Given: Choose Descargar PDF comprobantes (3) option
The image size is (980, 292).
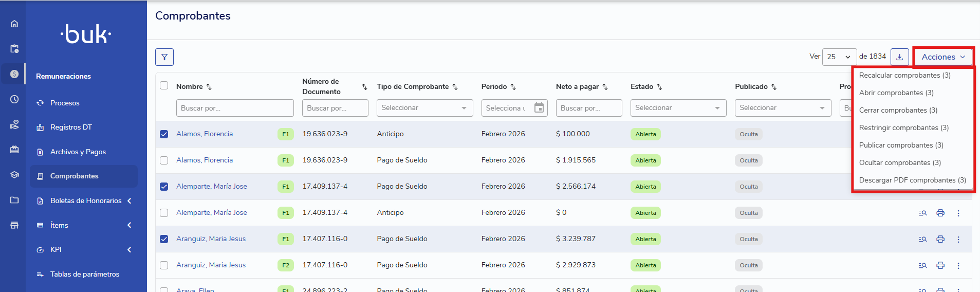Looking at the screenshot, I should click(912, 180).
